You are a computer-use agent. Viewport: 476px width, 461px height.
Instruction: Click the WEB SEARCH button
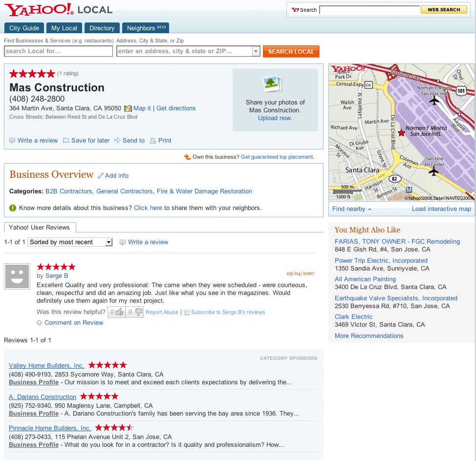444,10
